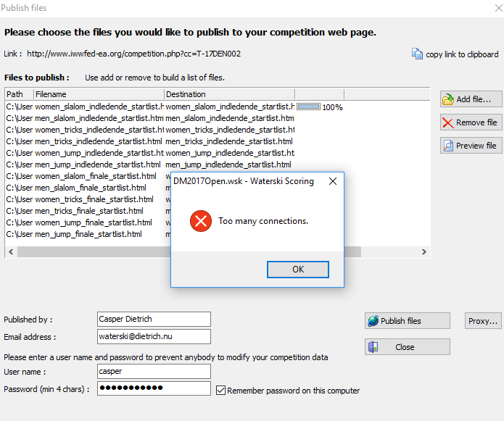Click the Password input field

click(x=154, y=388)
